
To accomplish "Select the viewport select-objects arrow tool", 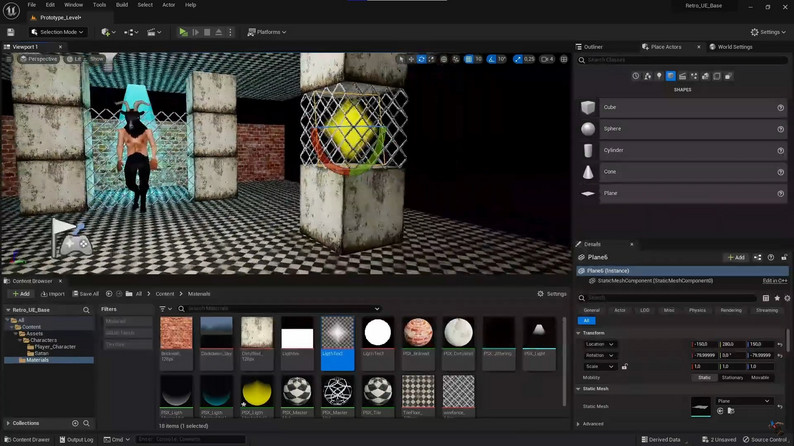I will (x=402, y=59).
